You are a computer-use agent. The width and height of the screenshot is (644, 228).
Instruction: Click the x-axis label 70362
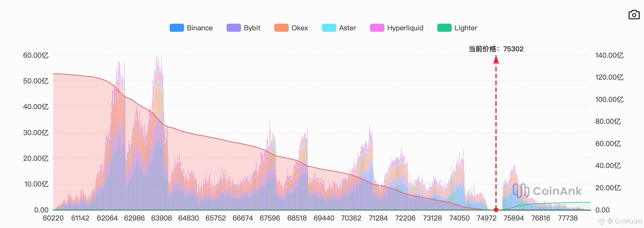click(x=351, y=218)
